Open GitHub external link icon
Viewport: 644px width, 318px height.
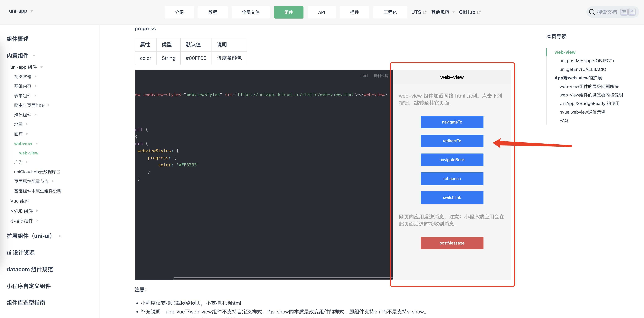point(479,12)
